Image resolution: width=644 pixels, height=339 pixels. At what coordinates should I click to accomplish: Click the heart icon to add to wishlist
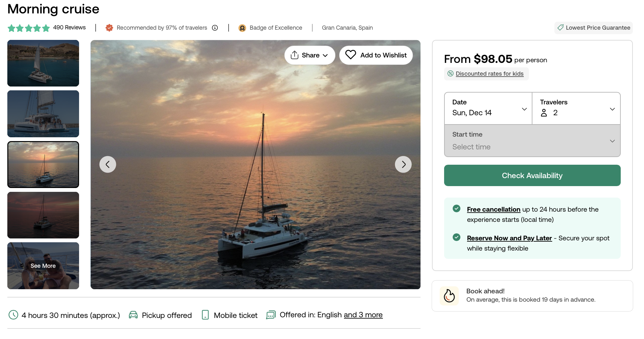(x=351, y=55)
